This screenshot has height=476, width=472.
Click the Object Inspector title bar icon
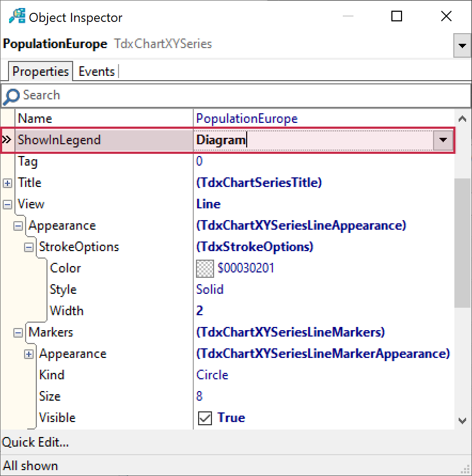(17, 17)
